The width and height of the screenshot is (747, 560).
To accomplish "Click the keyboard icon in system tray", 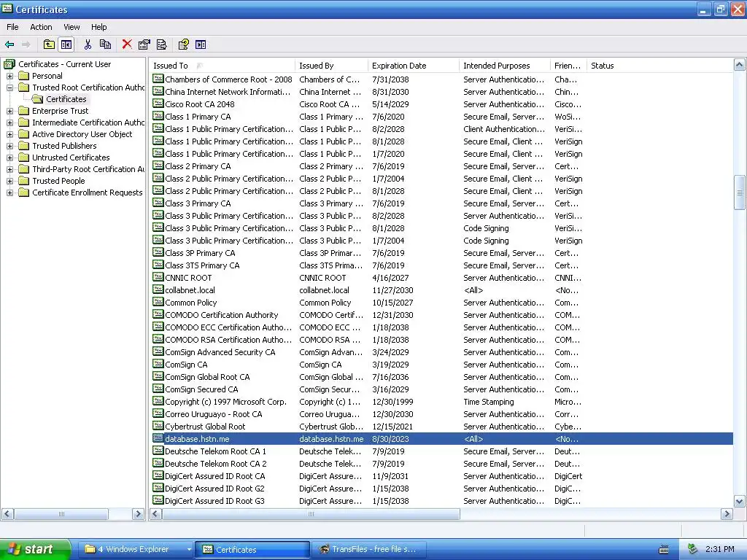I will coord(664,550).
